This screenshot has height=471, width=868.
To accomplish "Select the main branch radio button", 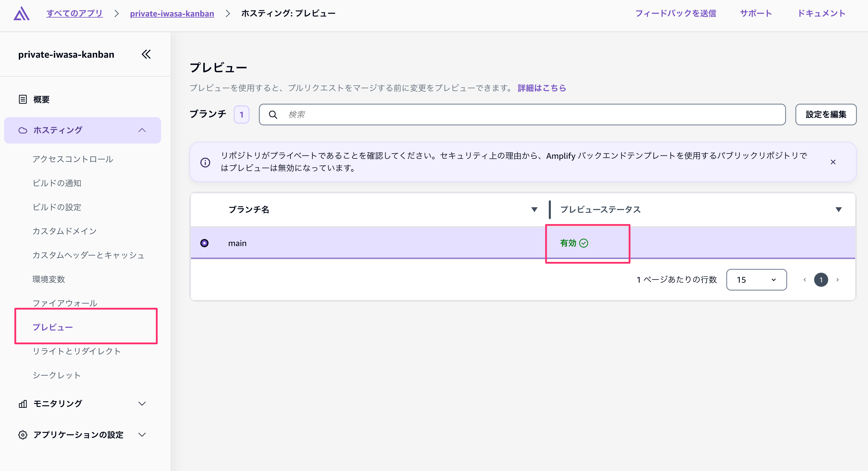I will coord(204,243).
